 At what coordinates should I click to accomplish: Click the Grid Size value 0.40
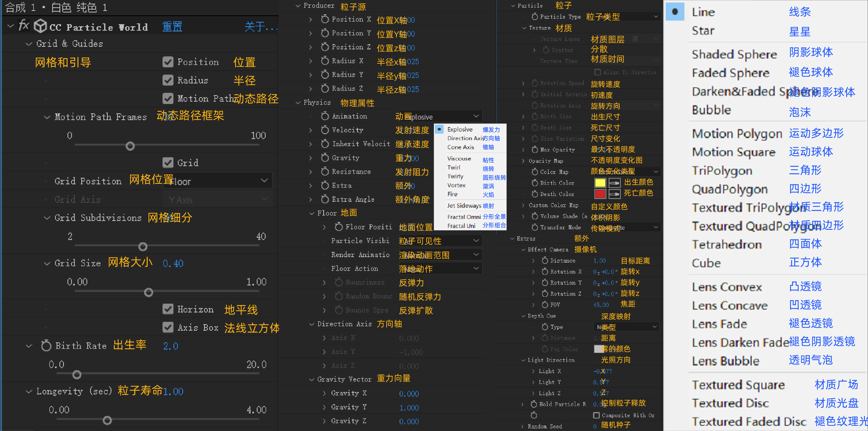(173, 263)
